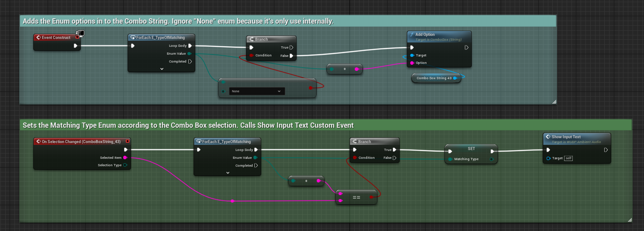Click the self field on Show Input Text
Image resolution: width=644 pixels, height=231 pixels.
pyautogui.click(x=568, y=158)
